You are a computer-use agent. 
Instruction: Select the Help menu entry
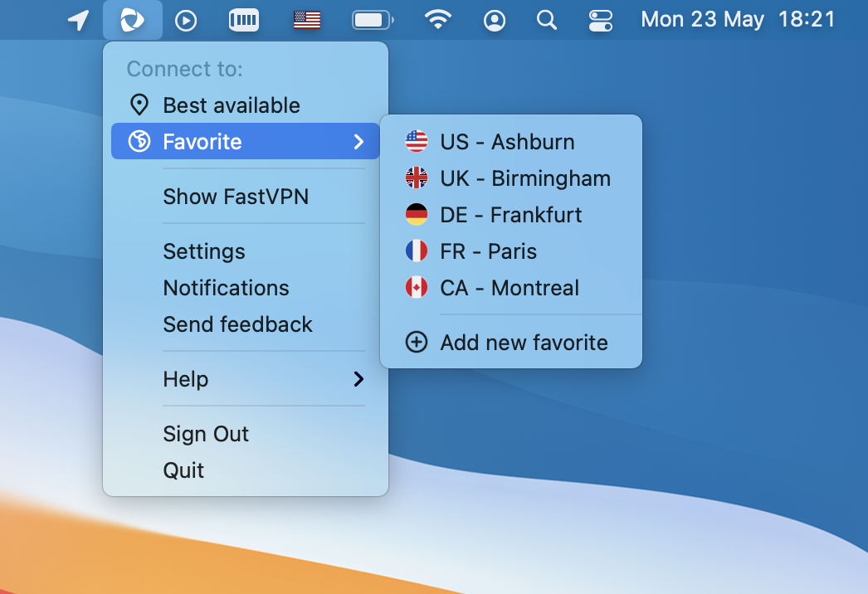coord(246,379)
